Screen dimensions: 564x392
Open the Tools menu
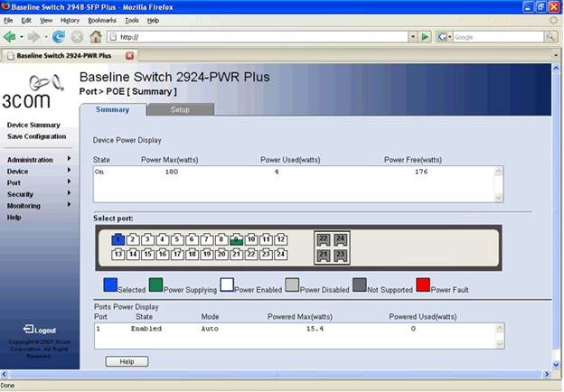tap(132, 21)
